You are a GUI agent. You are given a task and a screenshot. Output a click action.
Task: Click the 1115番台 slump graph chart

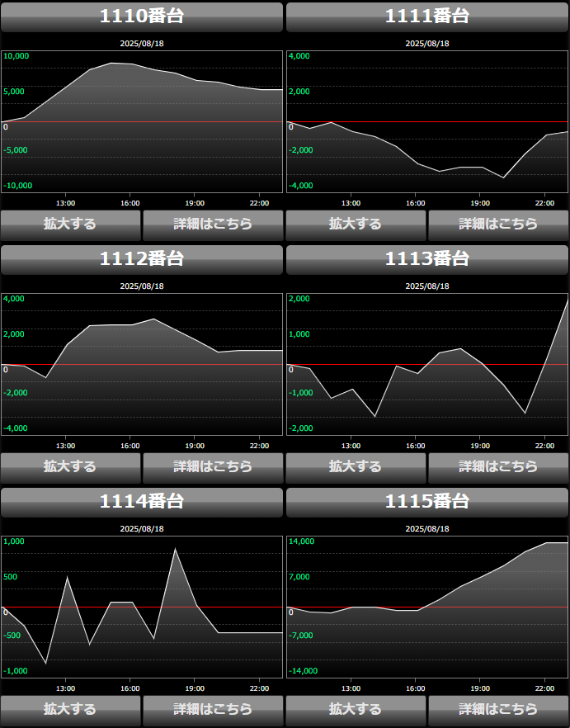tap(427, 607)
